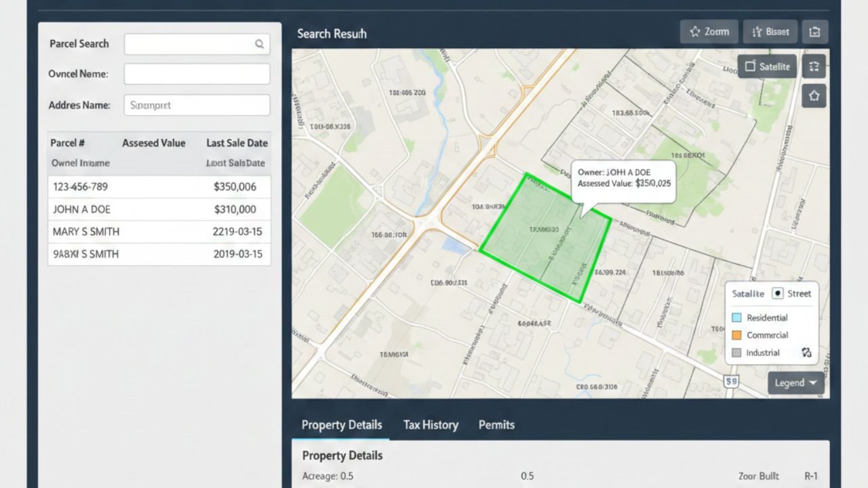This screenshot has width=868, height=488.
Task: Click the Bisect toolbar icon
Action: 759,31
